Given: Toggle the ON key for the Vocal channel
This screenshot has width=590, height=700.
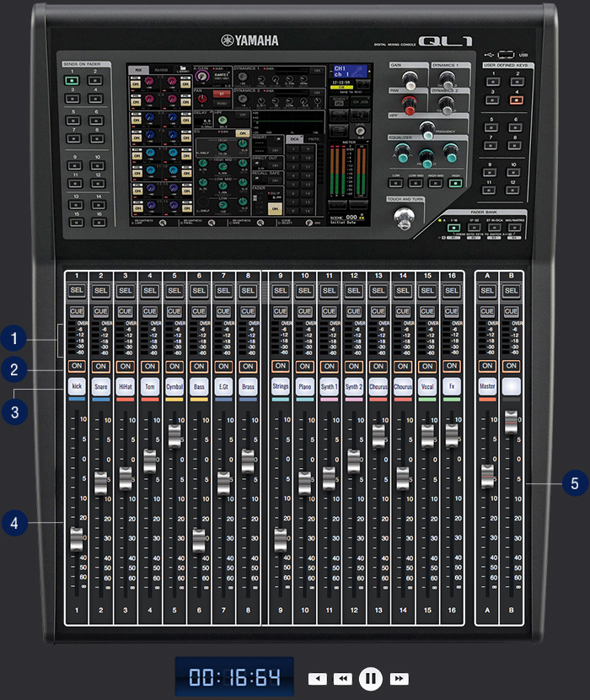Looking at the screenshot, I should (x=427, y=367).
